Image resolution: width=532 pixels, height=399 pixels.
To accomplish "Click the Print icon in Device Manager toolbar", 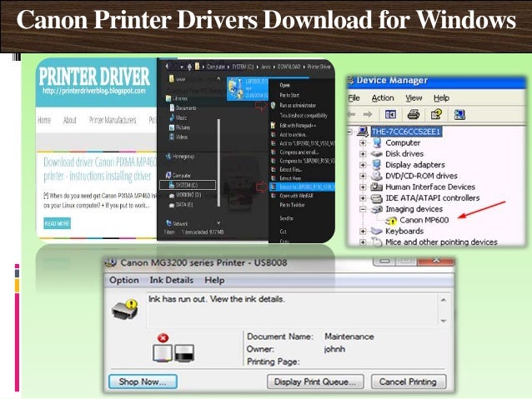I will (x=414, y=114).
